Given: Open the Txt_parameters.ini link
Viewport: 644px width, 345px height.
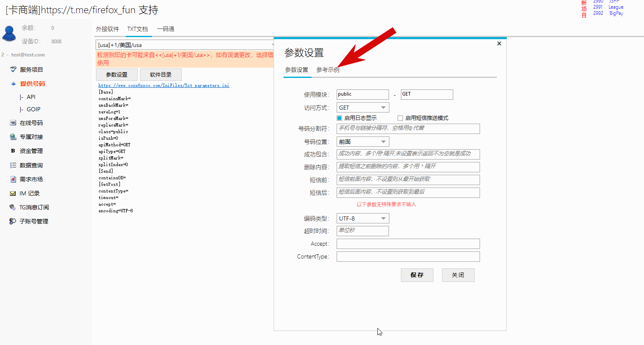Looking at the screenshot, I should click(164, 85).
